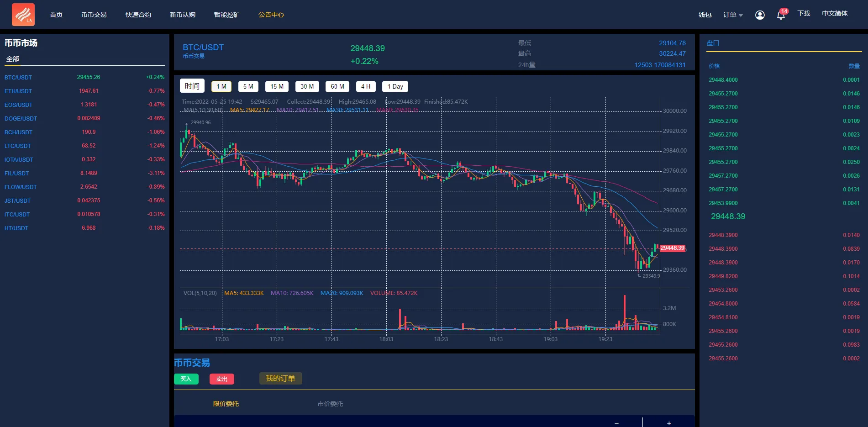Expand the 订单 orders dropdown

click(x=732, y=15)
